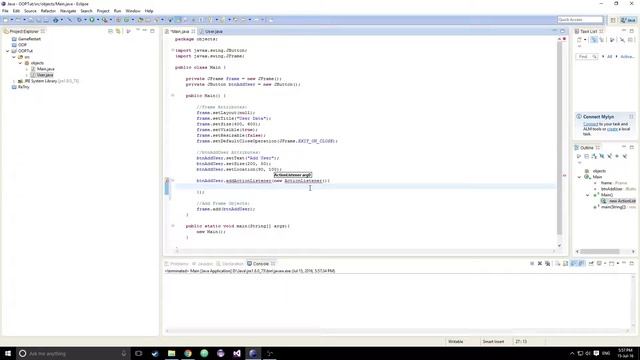
Task: Click the green Run toolbar button
Action: tap(92, 20)
